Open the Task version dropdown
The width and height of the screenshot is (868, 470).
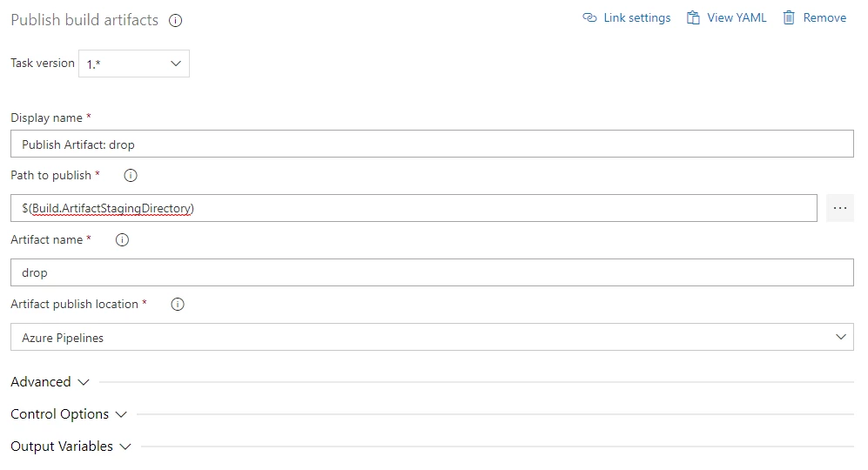coord(134,64)
